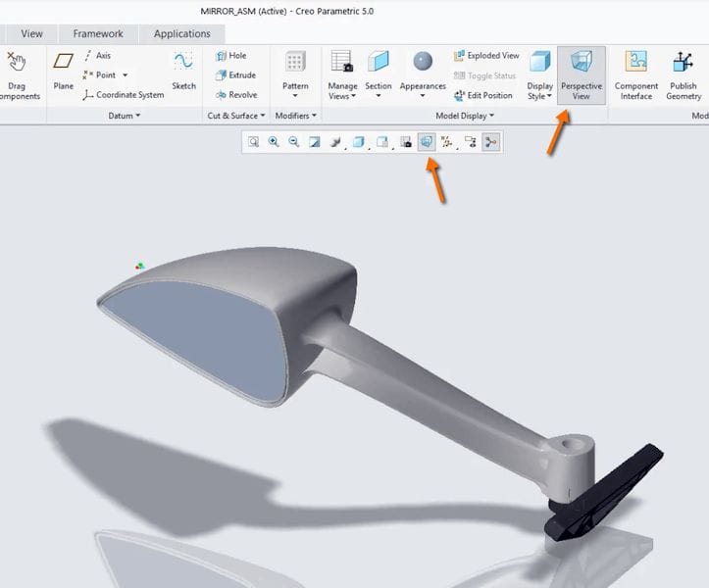
Task: Toggle Perspective View in the ribbon
Action: (582, 73)
